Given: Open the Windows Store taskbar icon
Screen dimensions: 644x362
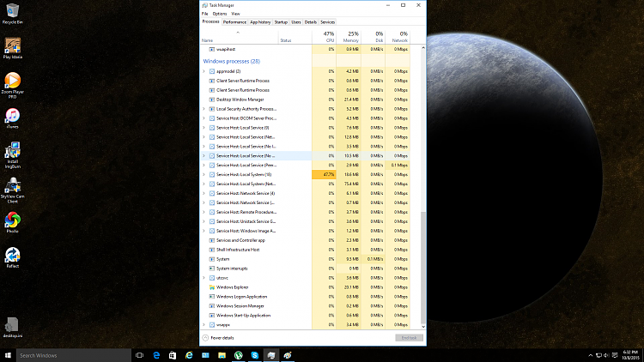Looking at the screenshot, I should point(173,355).
